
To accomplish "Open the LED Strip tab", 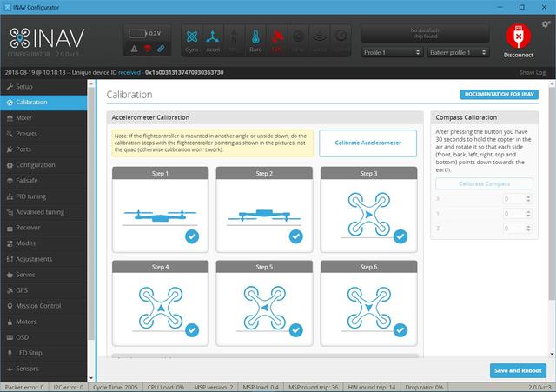I will 43,354.
